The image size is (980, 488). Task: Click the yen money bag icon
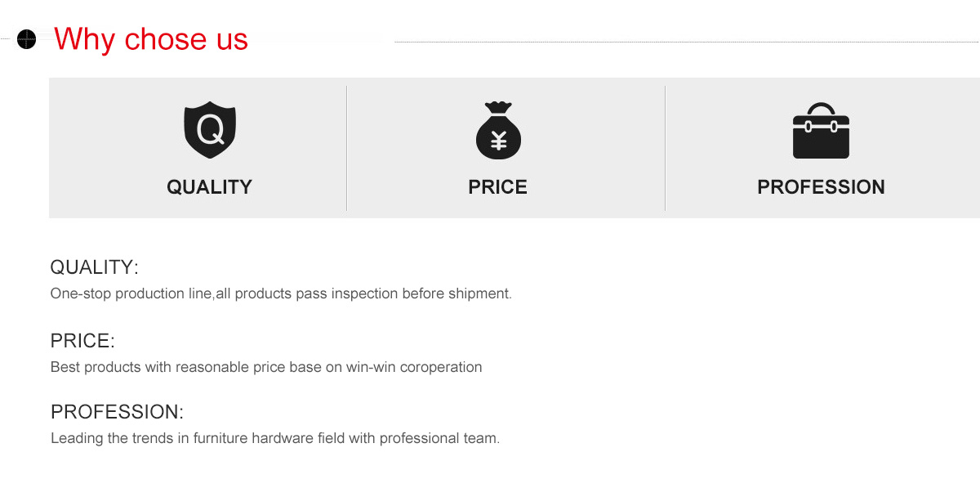498,131
